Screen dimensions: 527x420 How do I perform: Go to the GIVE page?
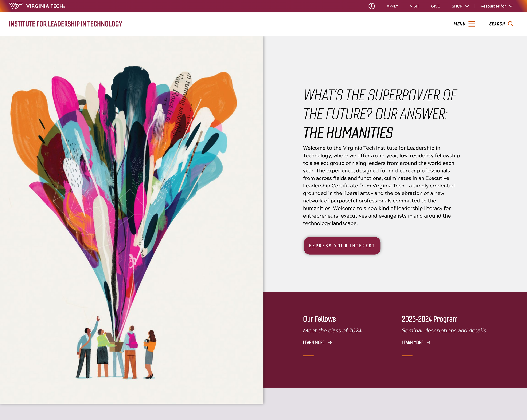[x=435, y=6]
